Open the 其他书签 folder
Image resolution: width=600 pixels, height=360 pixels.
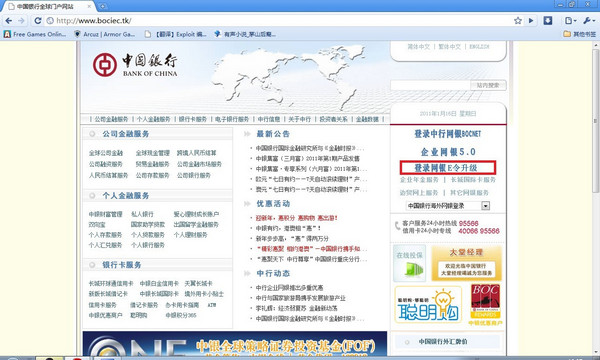point(580,34)
